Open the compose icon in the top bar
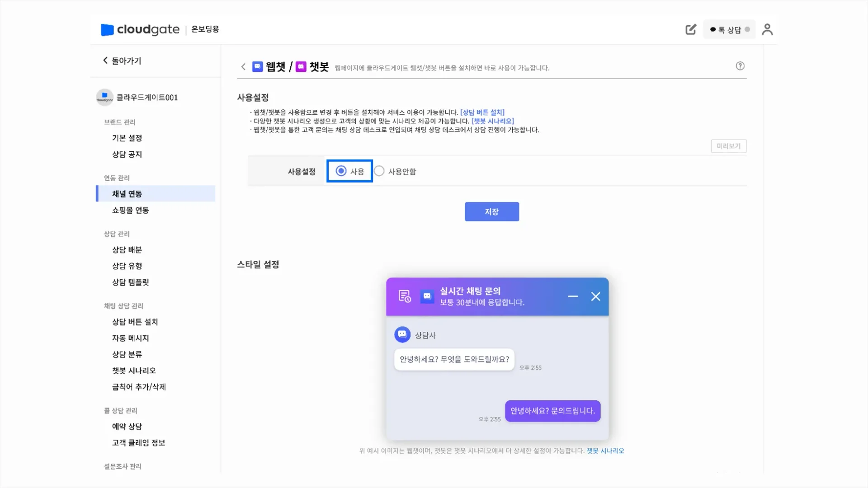 tap(690, 29)
